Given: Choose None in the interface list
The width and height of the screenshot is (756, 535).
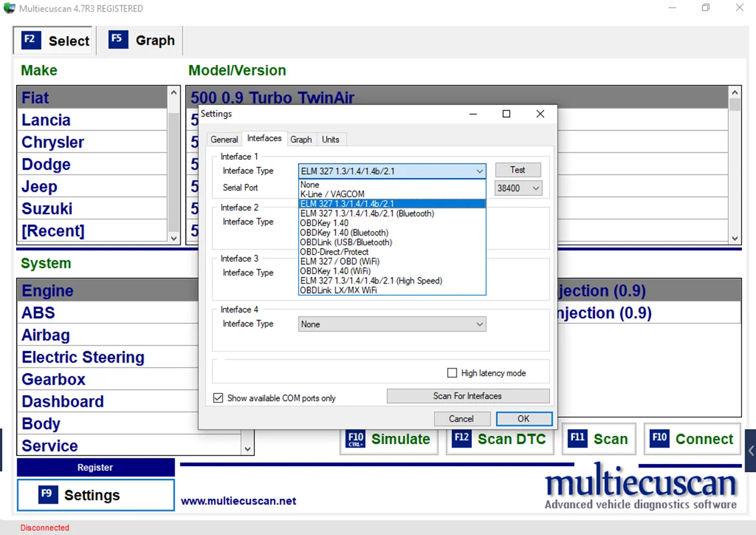Looking at the screenshot, I should point(392,185).
